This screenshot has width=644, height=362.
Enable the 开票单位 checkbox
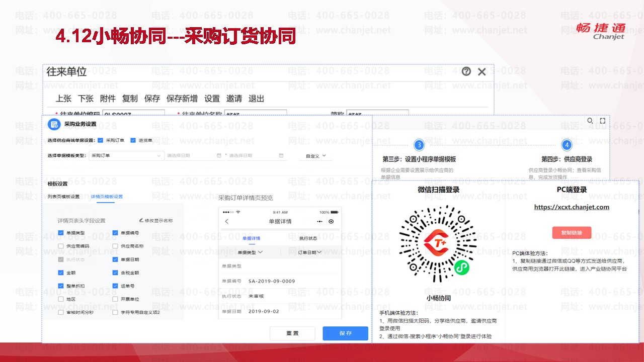pyautogui.click(x=115, y=299)
